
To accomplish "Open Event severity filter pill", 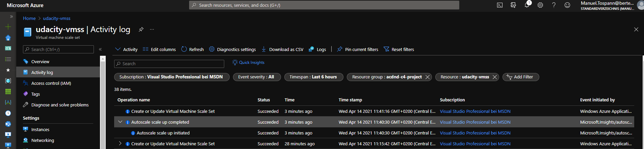I will [256, 77].
